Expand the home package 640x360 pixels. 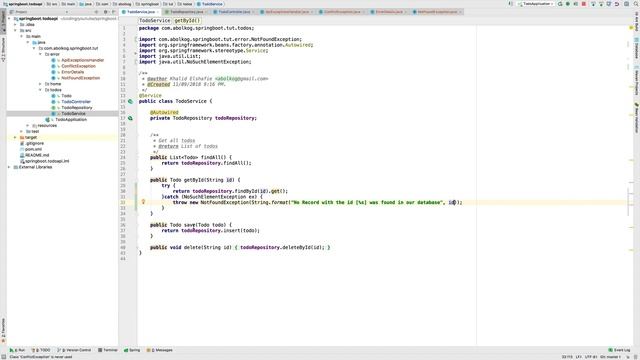tap(40, 84)
